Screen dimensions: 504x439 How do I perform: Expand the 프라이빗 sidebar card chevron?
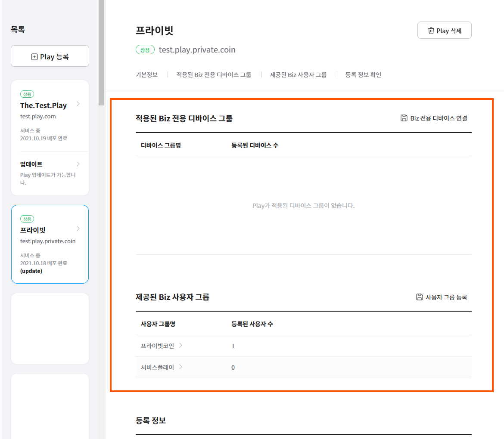[x=78, y=229]
